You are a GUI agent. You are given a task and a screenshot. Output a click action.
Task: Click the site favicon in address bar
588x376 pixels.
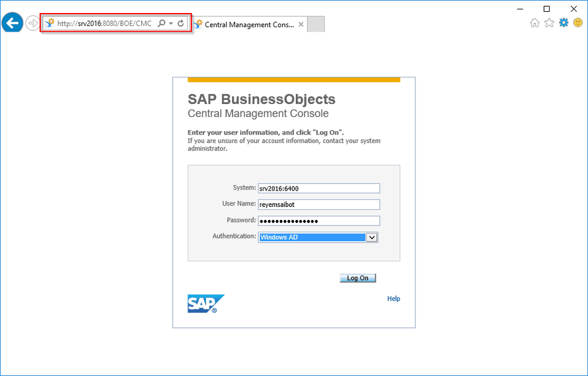50,24
